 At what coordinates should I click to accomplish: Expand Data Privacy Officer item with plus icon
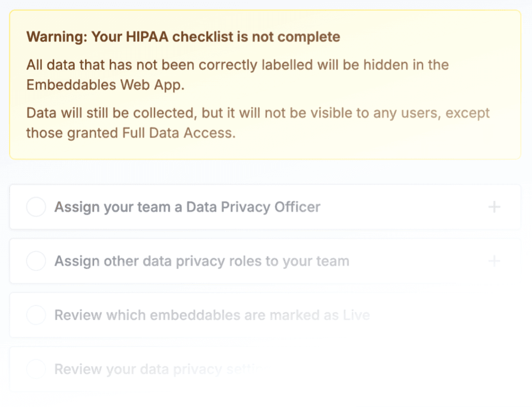pyautogui.click(x=494, y=207)
